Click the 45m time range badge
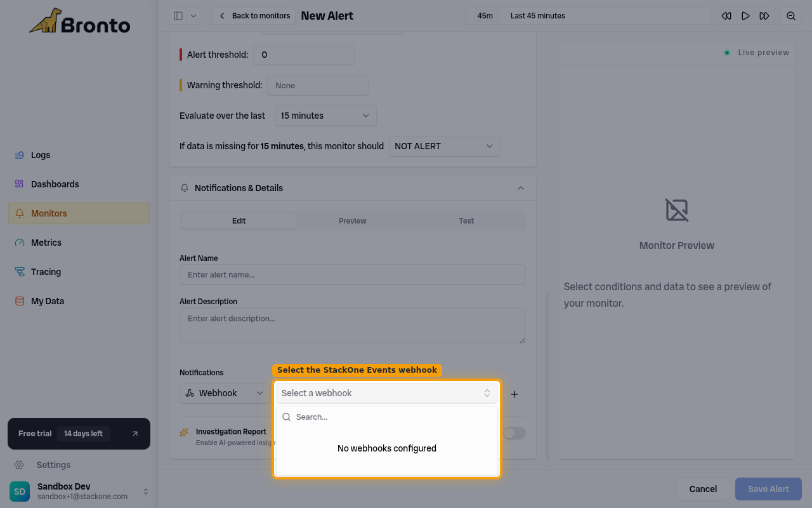 click(485, 16)
